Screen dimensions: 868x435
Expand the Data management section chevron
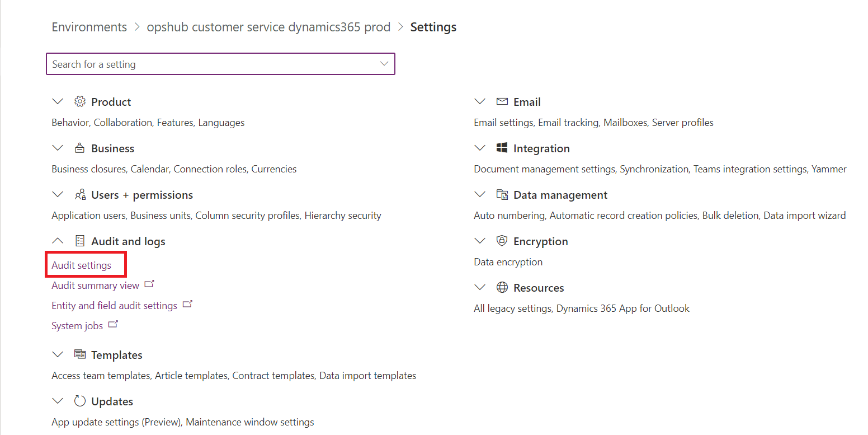point(480,195)
